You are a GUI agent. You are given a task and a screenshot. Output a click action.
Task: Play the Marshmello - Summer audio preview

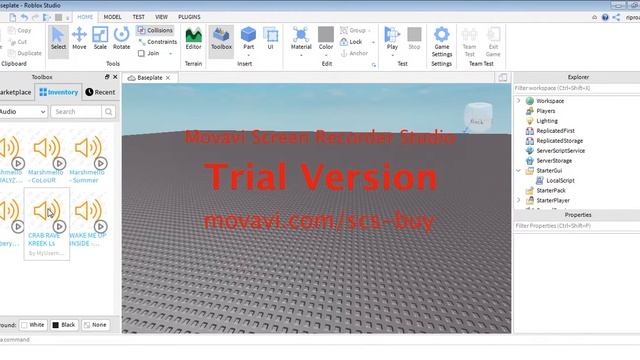coord(100,163)
